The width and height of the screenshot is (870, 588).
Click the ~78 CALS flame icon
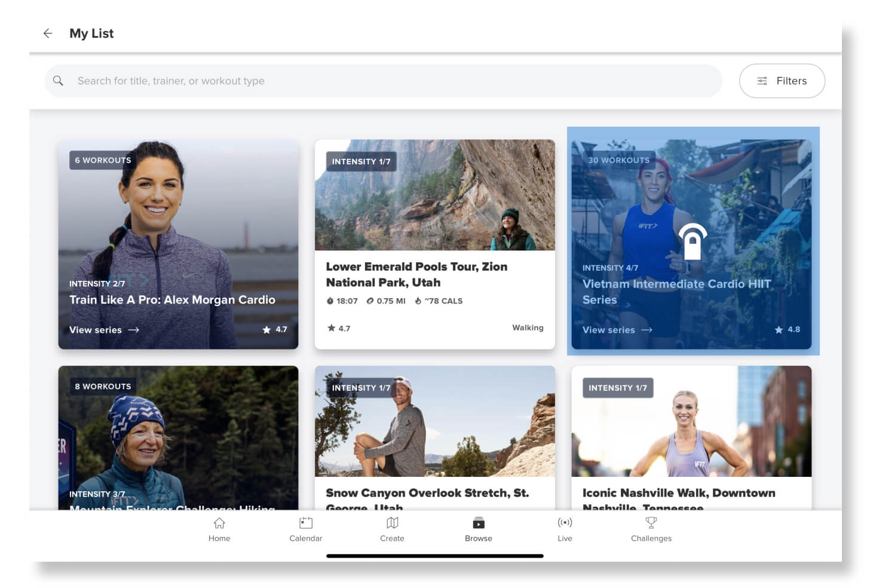pyautogui.click(x=418, y=301)
